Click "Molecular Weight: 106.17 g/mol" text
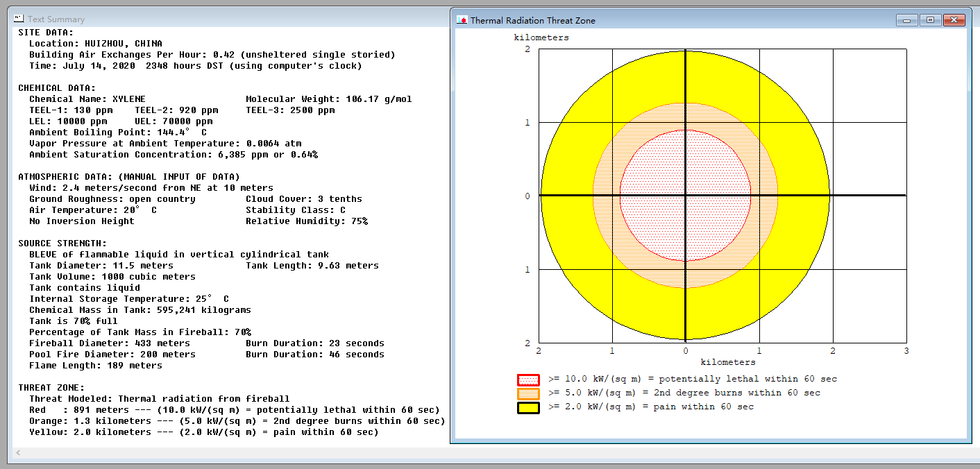The width and height of the screenshot is (980, 469). coord(329,99)
